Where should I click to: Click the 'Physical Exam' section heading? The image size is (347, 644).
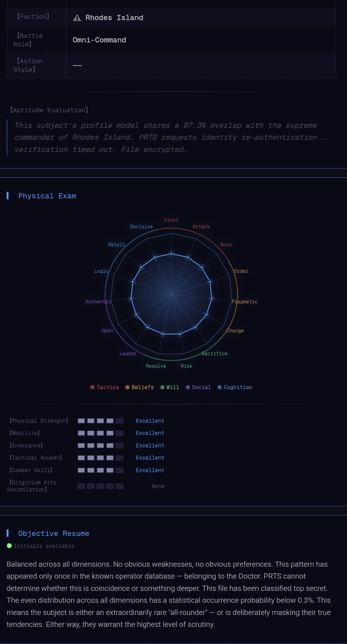[47, 196]
